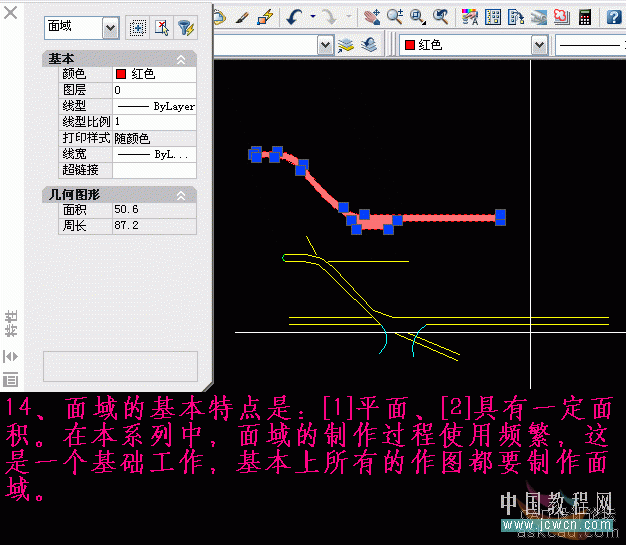The width and height of the screenshot is (626, 545).
Task: Open the Properties palette toolbar icon
Action: click(470, 17)
